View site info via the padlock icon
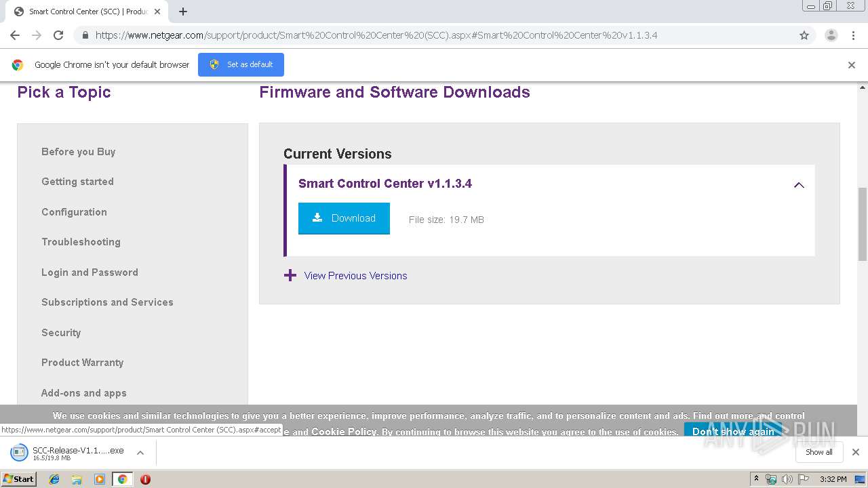868x488 pixels. coord(85,35)
